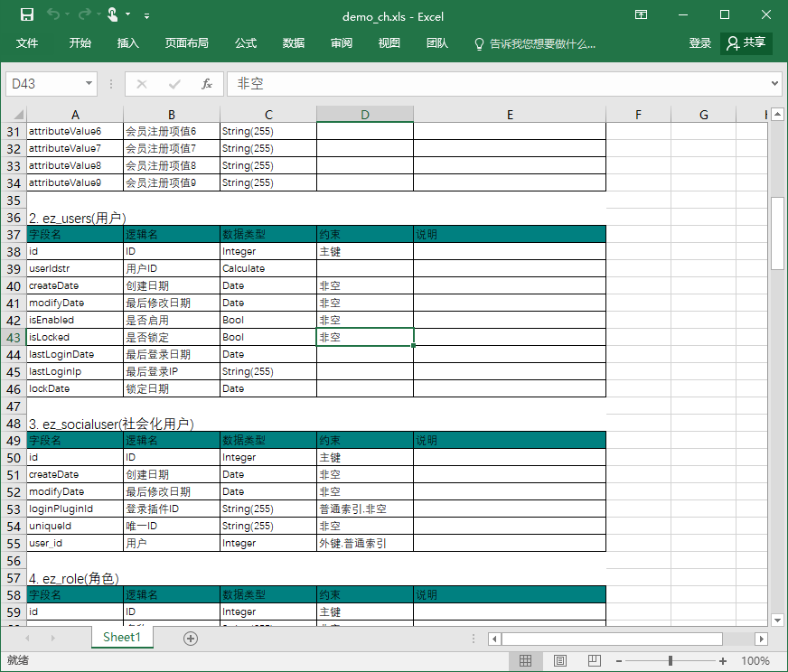The height and width of the screenshot is (672, 788).
Task: Select cell 会员注册项值9
Action: (172, 182)
